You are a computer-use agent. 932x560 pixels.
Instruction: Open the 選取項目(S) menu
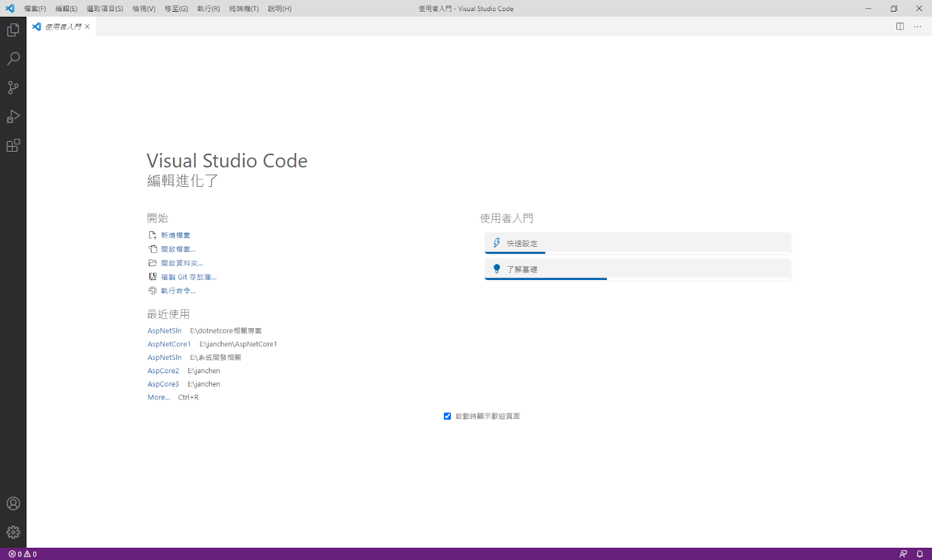[105, 9]
